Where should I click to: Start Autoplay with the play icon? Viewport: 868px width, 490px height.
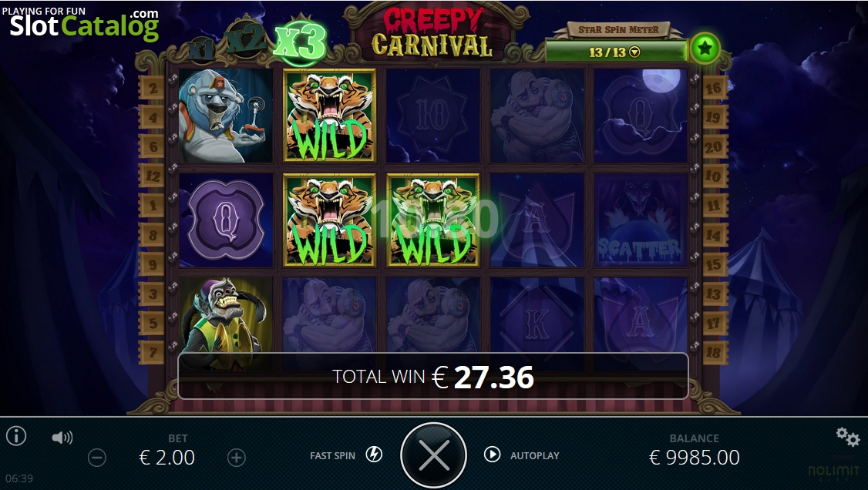492,455
